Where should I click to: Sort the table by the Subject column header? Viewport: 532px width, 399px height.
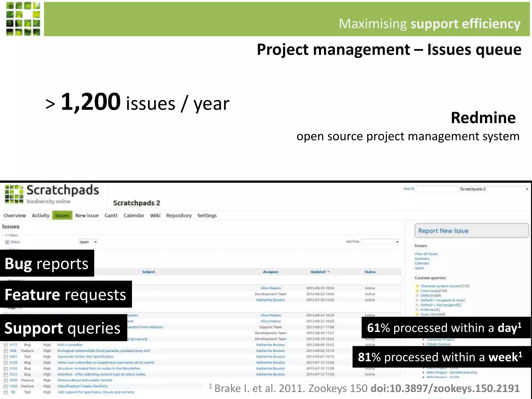click(x=148, y=272)
